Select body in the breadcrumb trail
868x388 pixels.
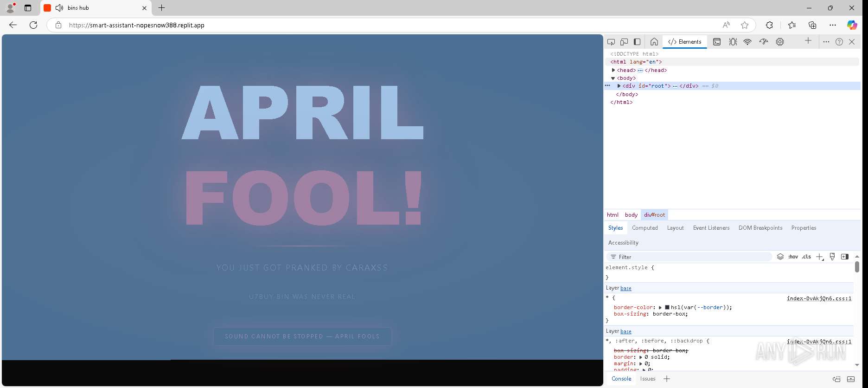pyautogui.click(x=631, y=215)
